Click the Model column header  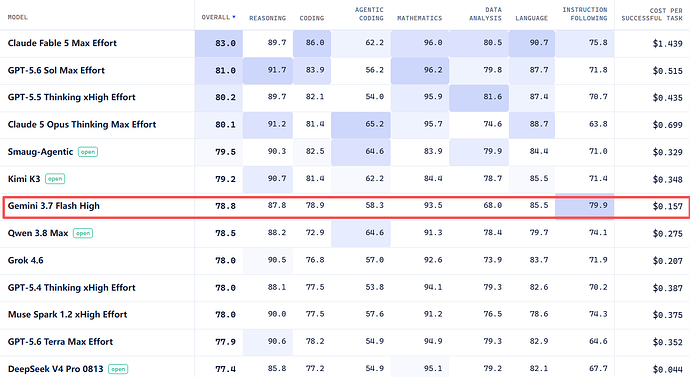pos(18,17)
